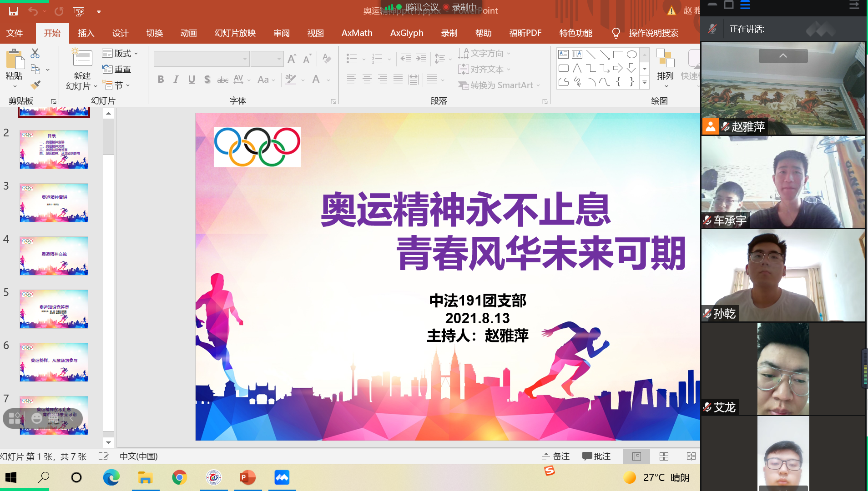This screenshot has width=868, height=491.
Task: Toggle Bold formatting
Action: 161,80
